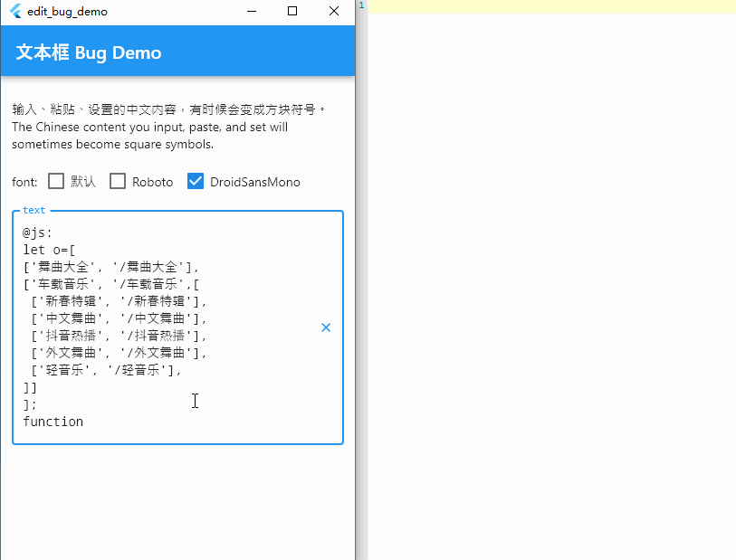Click the blue X clear icon in text field
Screen dimensions: 736x560
click(326, 327)
